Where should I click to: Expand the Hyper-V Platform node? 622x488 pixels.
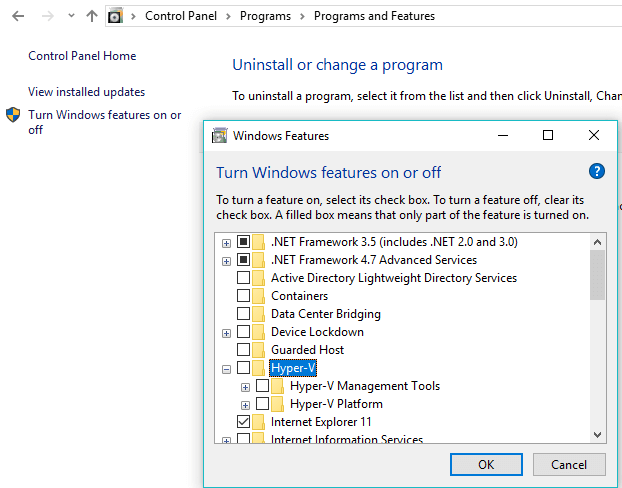tap(245, 405)
